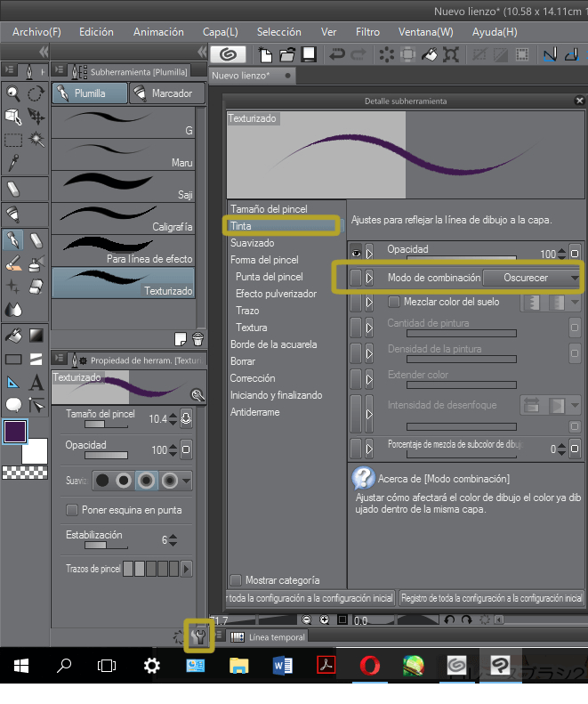Select the Fill bucket tool
The width and height of the screenshot is (588, 704).
(x=13, y=336)
